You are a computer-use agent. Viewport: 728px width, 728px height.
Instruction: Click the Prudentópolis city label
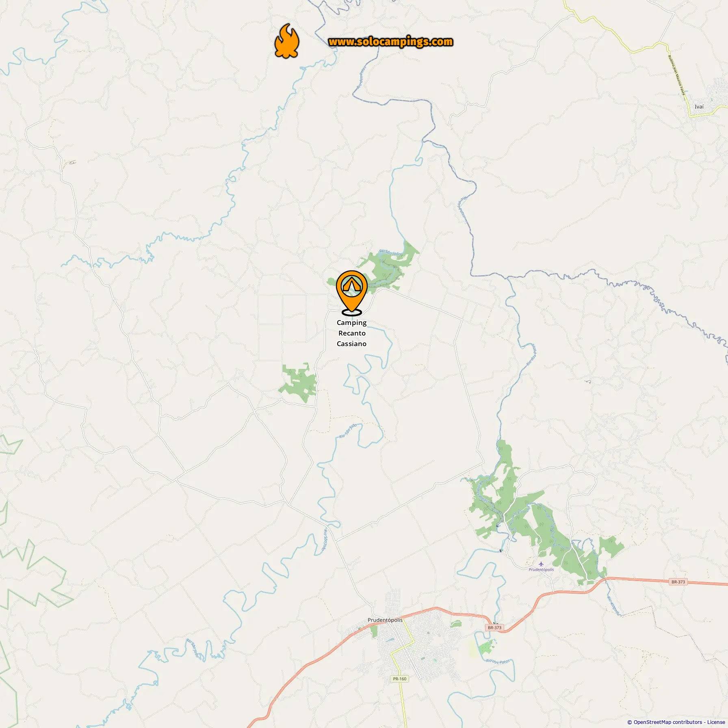point(385,620)
